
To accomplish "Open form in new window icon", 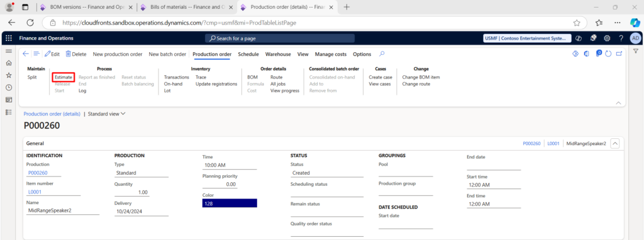I will point(619,54).
